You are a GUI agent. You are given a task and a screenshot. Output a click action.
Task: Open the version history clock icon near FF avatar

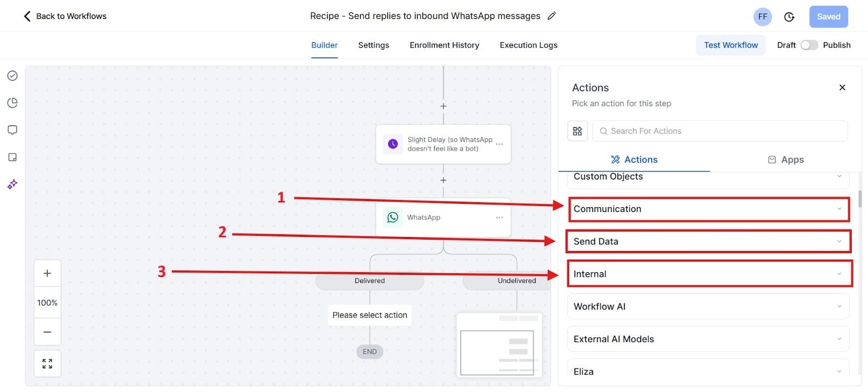pos(789,16)
